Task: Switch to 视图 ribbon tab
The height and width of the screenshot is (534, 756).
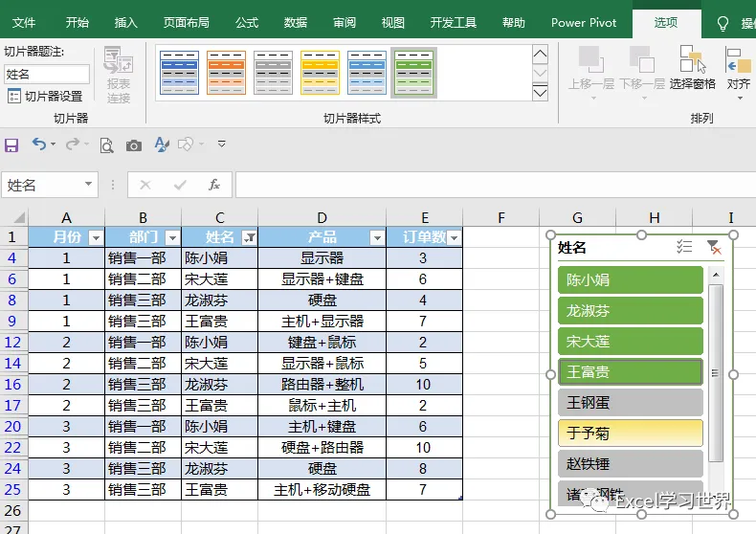Action: [x=393, y=23]
